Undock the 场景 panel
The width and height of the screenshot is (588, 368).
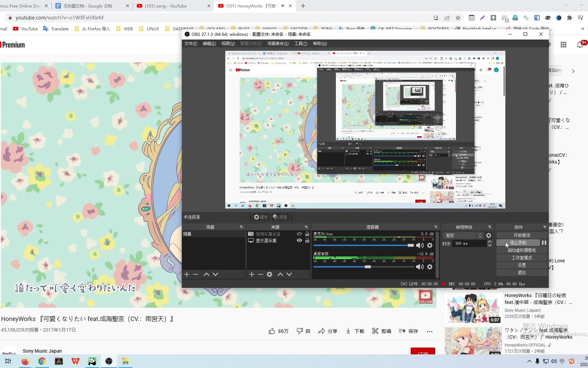241,227
